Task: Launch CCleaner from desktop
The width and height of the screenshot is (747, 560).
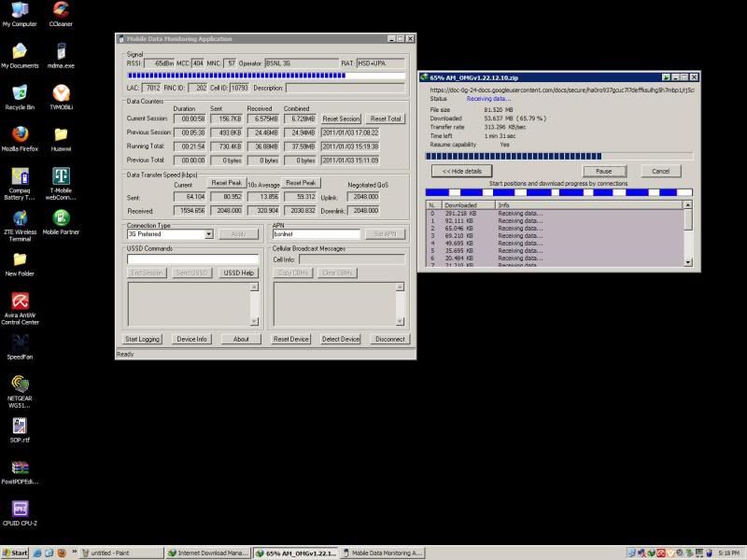Action: 61,14
